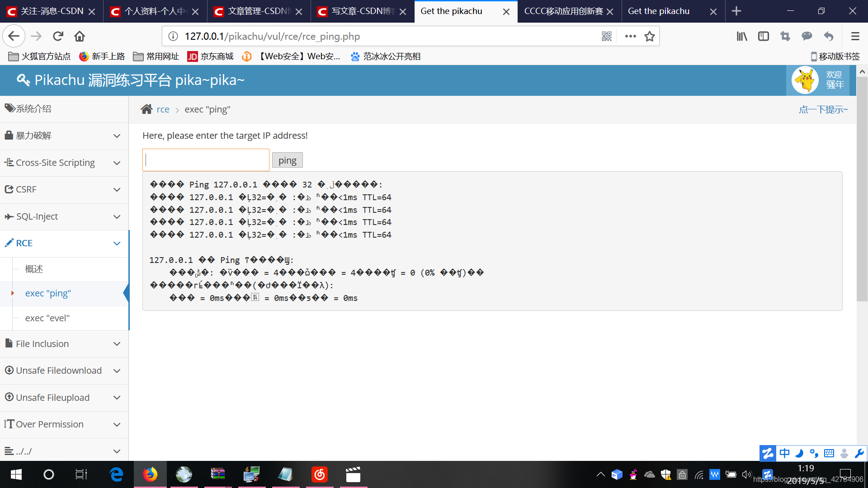The image size is (868, 488).
Task: Open 新手上路 bookmark
Action: coord(102,56)
